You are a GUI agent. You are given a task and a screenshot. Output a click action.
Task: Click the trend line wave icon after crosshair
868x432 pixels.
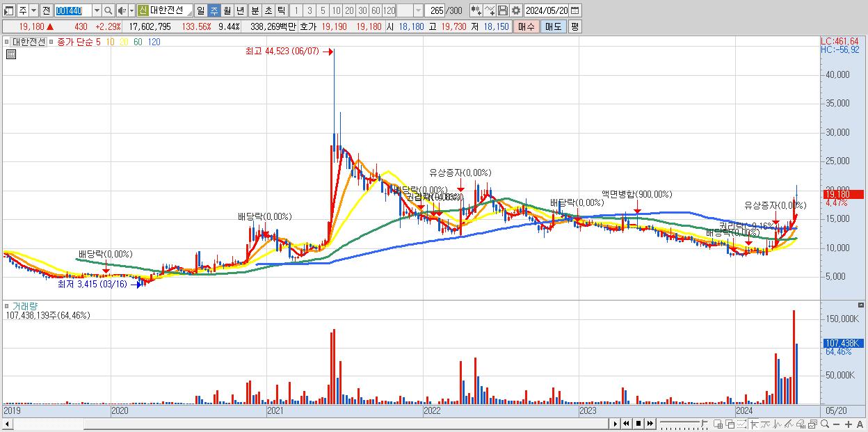pyautogui.click(x=766, y=424)
